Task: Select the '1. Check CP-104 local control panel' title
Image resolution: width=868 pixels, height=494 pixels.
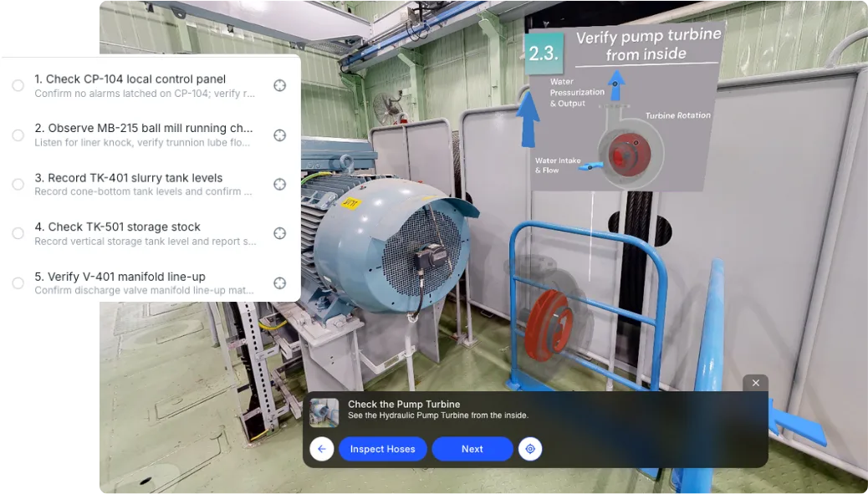Action: [x=130, y=79]
